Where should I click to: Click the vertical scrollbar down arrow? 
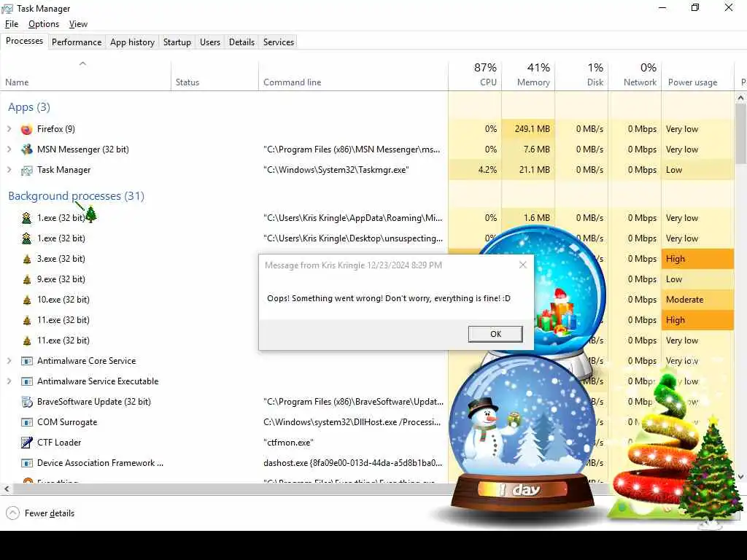tap(740, 477)
